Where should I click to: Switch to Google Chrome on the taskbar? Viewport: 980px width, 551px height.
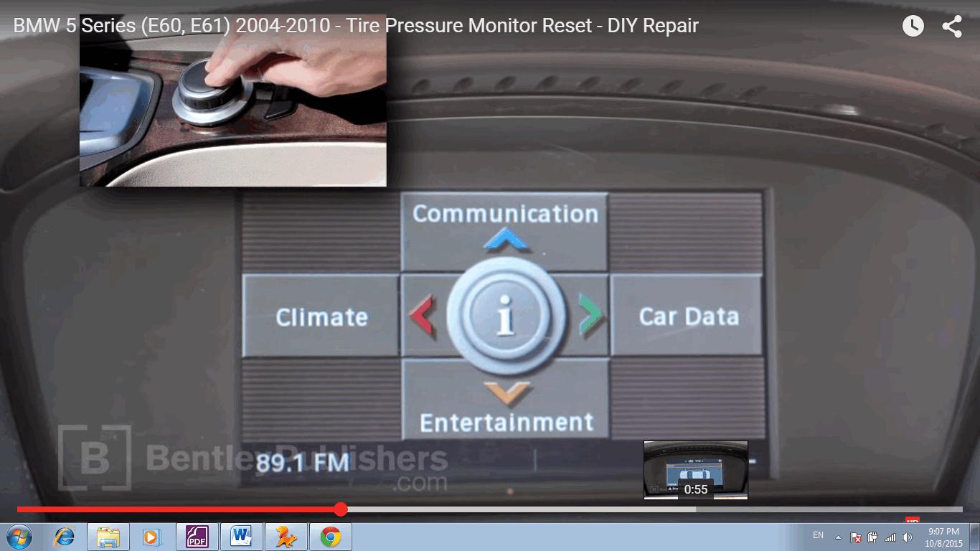[330, 537]
